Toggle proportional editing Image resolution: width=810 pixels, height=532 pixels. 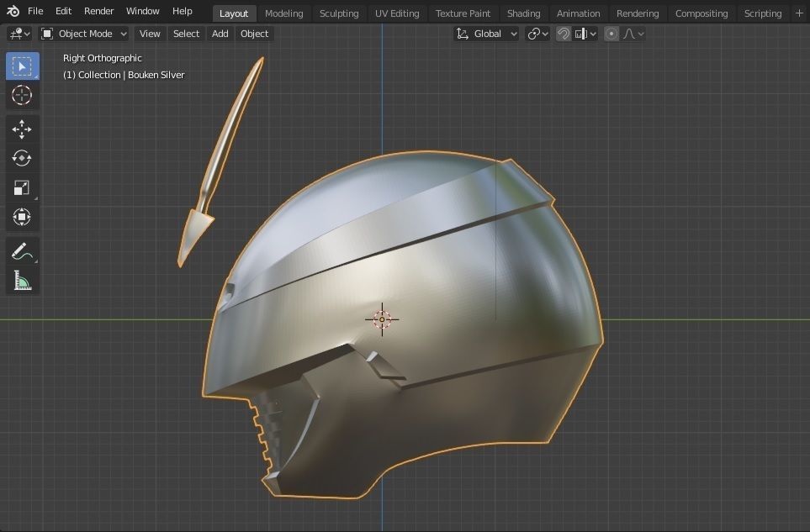coord(611,34)
